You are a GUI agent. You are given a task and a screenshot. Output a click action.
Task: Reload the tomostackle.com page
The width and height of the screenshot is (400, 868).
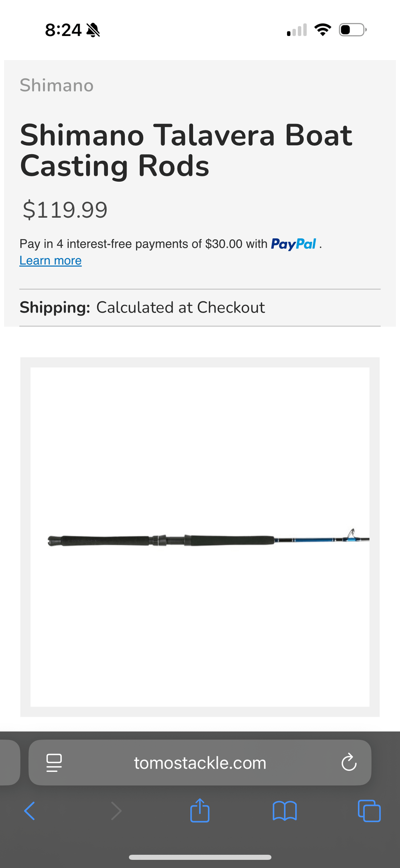(349, 762)
